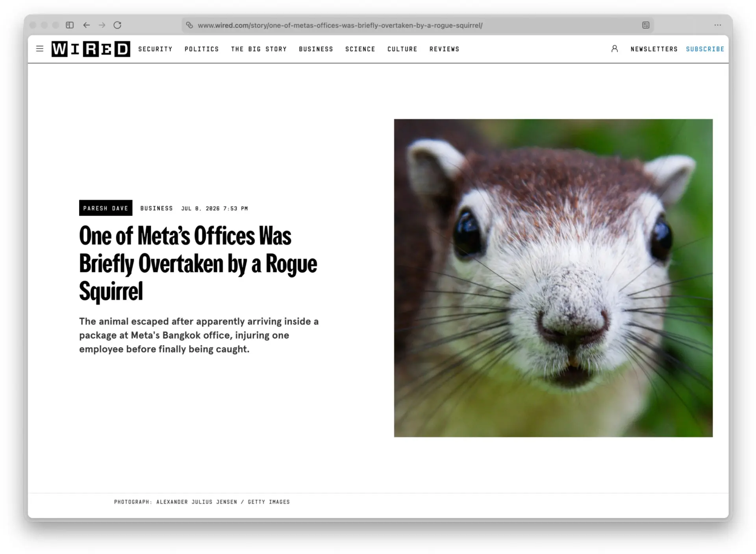The height and width of the screenshot is (554, 756).
Task: Open the Business category tag above headline
Action: tap(156, 208)
